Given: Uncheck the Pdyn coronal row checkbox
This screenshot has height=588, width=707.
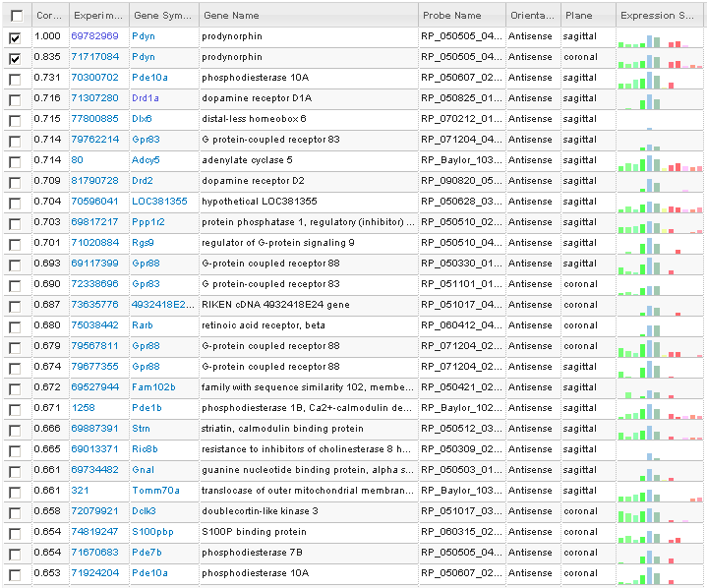Looking at the screenshot, I should pos(15,59).
